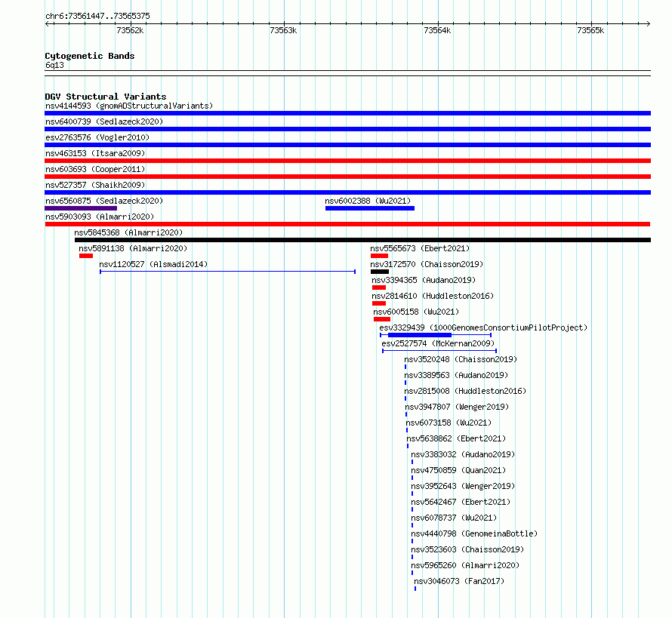This screenshot has height=618, width=672.
Task: Click the esv2763576 (Vogler2010) label
Action: pos(97,137)
